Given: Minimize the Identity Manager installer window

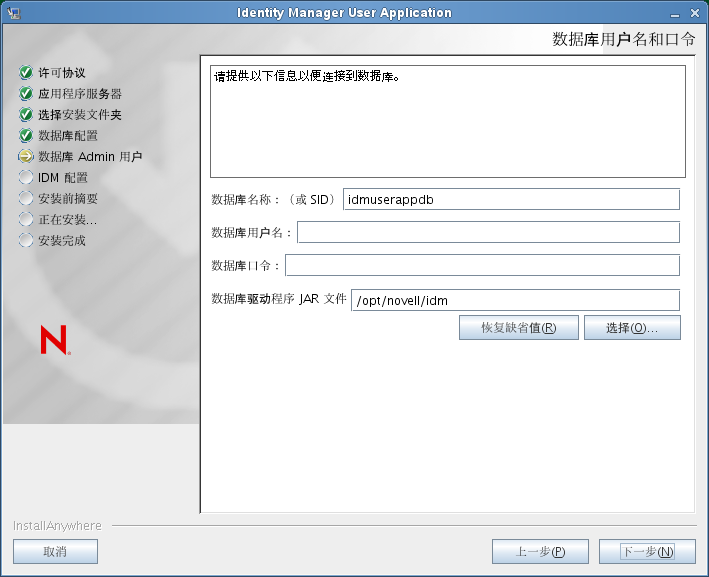Looking at the screenshot, I should [675, 14].
